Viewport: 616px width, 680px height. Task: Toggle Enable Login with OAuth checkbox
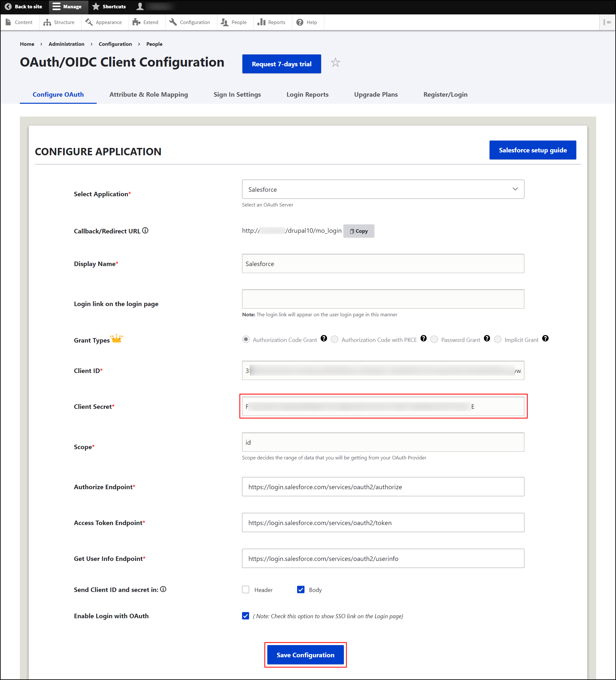point(246,616)
